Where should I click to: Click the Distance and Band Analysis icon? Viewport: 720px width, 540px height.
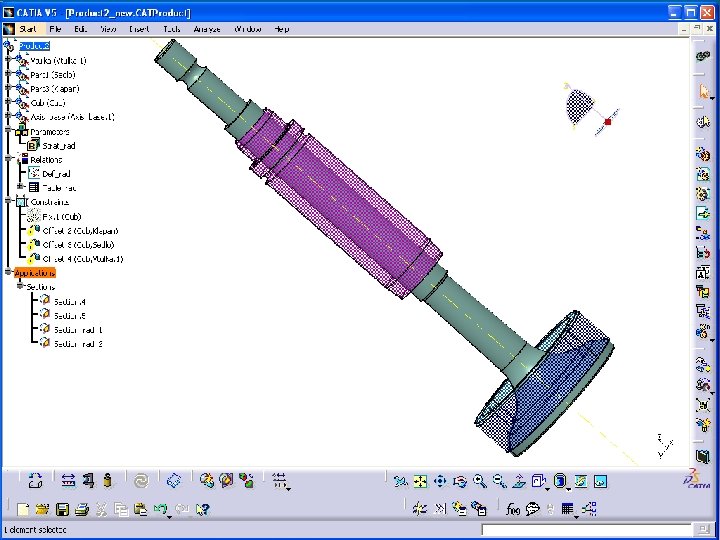click(x=246, y=481)
